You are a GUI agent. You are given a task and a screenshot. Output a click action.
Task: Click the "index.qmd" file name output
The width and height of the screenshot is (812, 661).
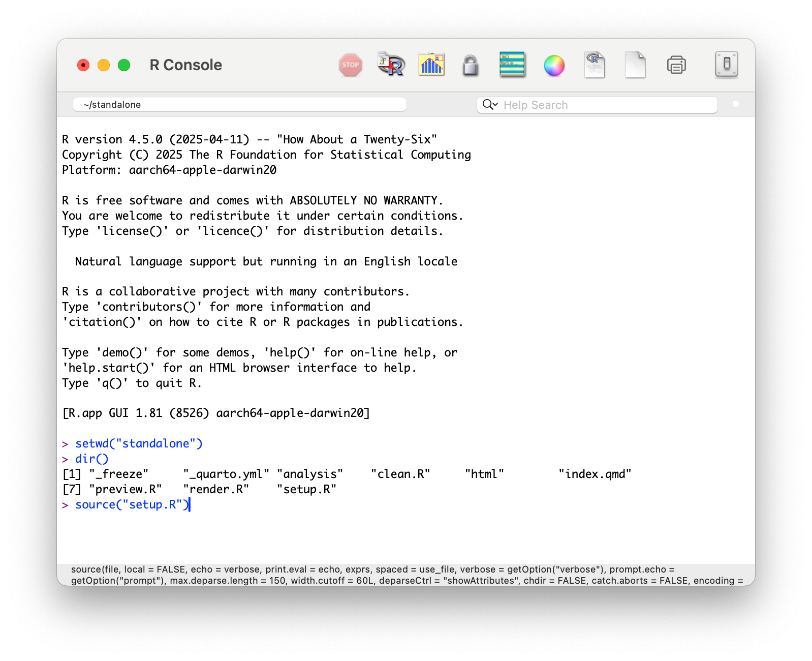[595, 474]
